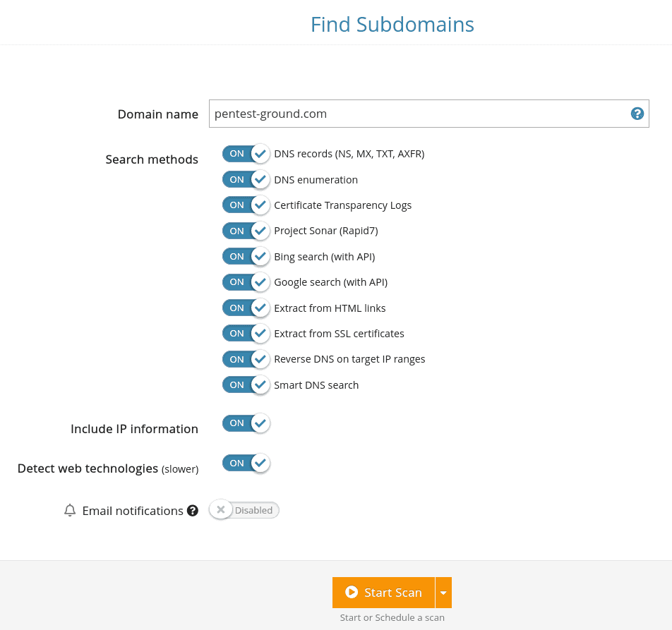The width and height of the screenshot is (672, 630).
Task: Click the help icon next to Email notifications
Action: 192,510
